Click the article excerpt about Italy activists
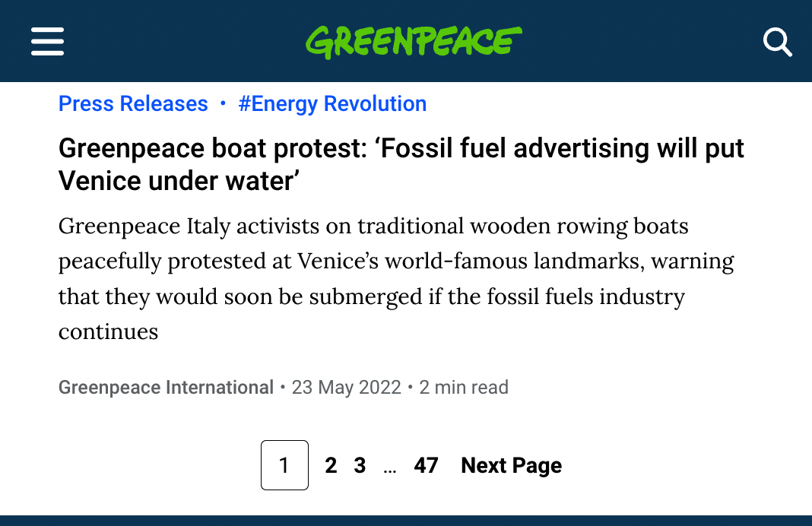The width and height of the screenshot is (812, 526). [x=396, y=278]
